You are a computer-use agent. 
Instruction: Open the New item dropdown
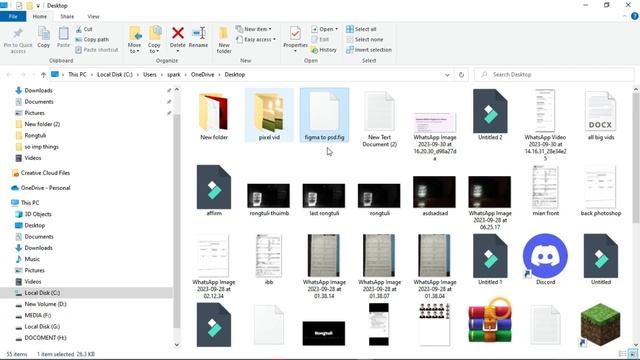(x=253, y=29)
